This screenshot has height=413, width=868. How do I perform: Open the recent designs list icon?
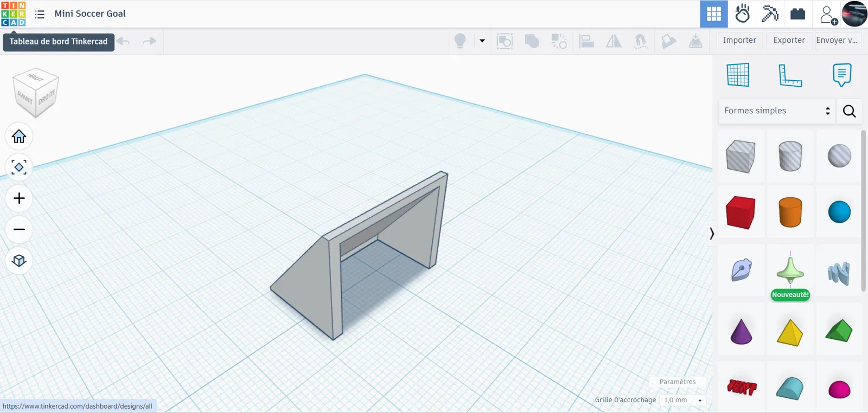coord(40,14)
